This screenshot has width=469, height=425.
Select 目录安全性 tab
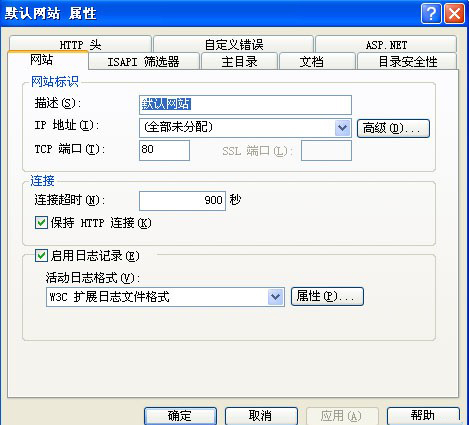[407, 61]
